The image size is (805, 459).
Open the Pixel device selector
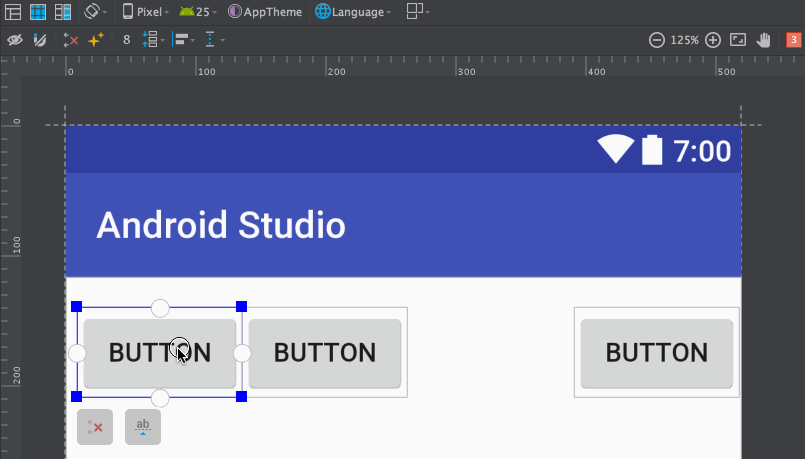[x=146, y=11]
